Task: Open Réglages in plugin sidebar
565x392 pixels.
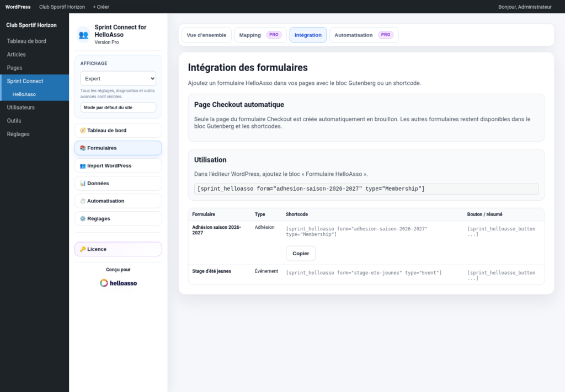Action: [x=118, y=218]
